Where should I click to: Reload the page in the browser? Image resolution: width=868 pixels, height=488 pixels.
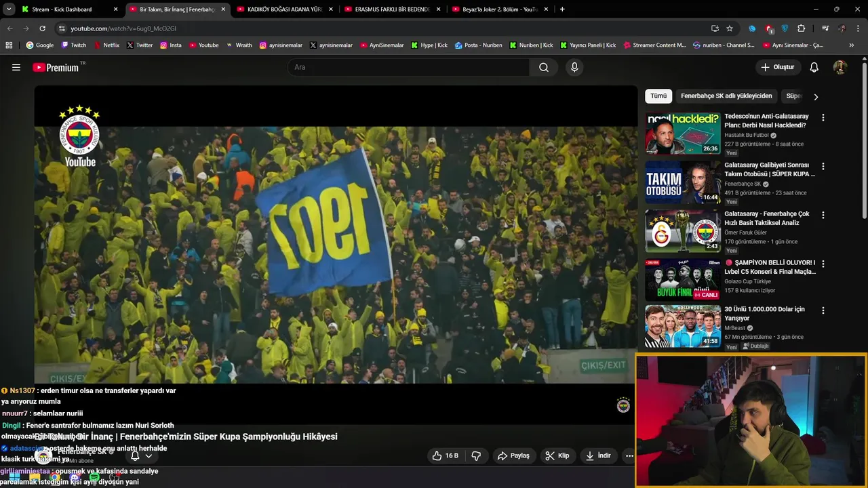point(42,28)
